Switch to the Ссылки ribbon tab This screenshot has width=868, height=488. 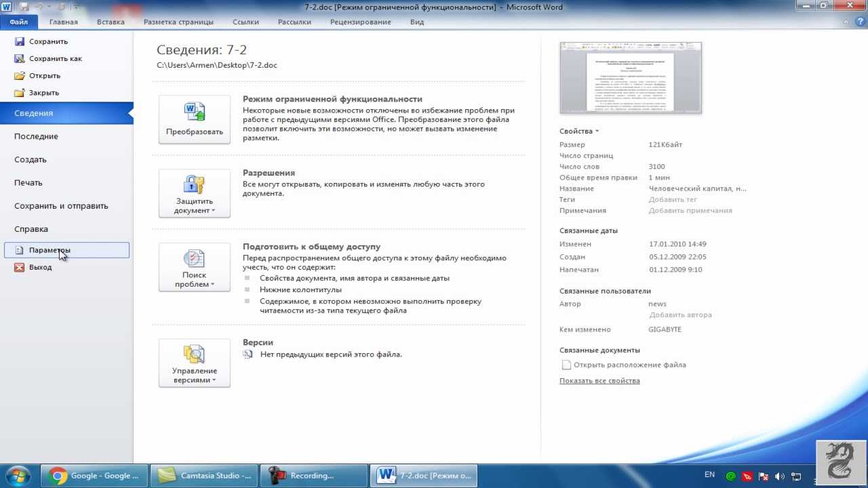click(245, 22)
